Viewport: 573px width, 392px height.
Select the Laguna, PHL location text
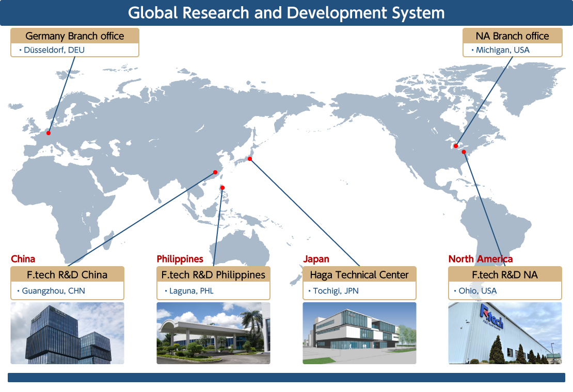[191, 291]
